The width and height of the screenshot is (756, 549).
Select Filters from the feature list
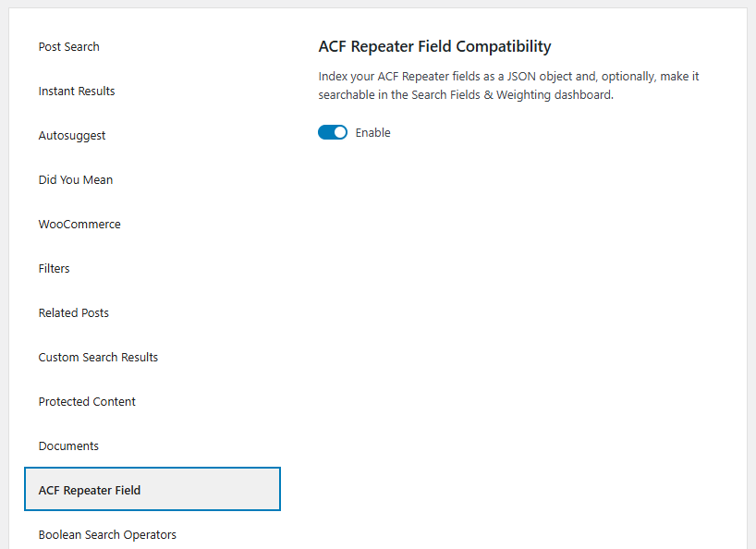54,268
